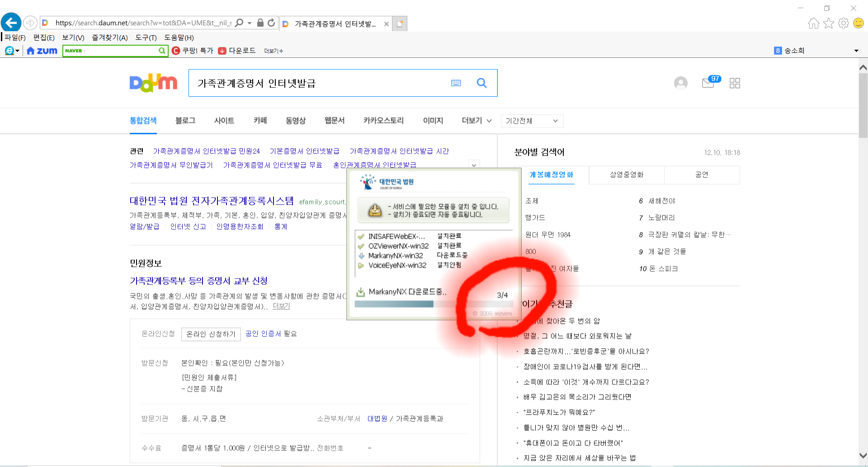This screenshot has width=868, height=467.
Task: Click the zum toolbar home logo
Action: tap(42, 51)
